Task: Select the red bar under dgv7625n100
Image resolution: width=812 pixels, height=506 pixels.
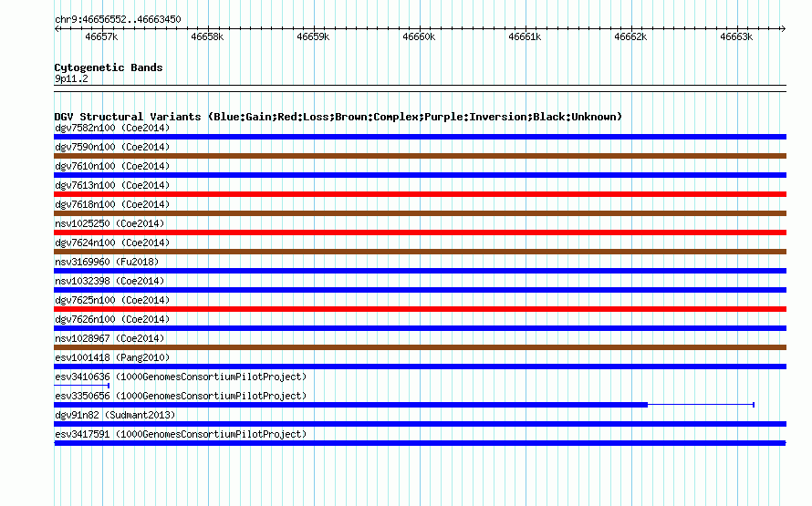Action: click(420, 309)
